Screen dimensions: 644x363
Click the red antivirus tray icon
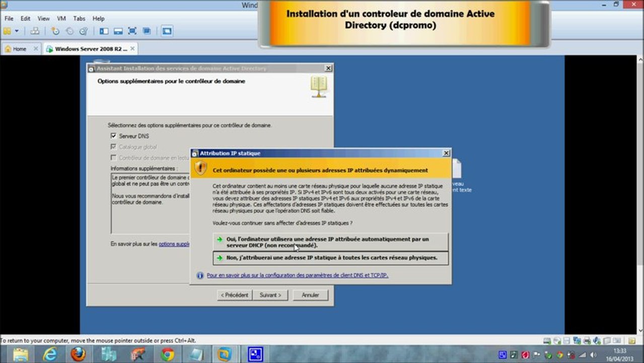(526, 355)
